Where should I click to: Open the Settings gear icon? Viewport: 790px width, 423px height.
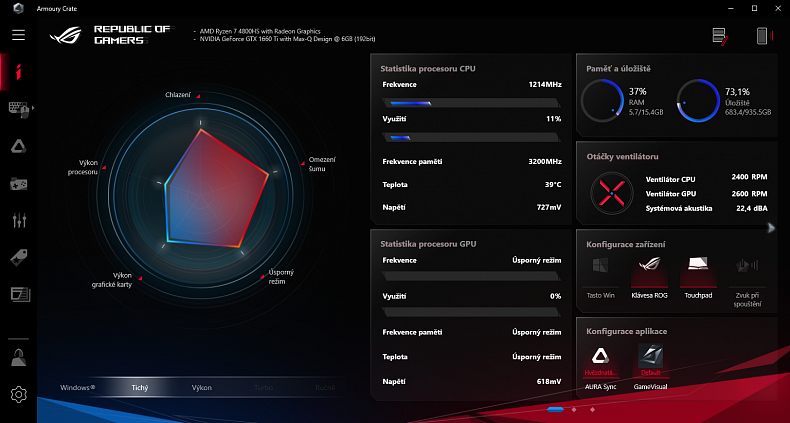(x=19, y=394)
